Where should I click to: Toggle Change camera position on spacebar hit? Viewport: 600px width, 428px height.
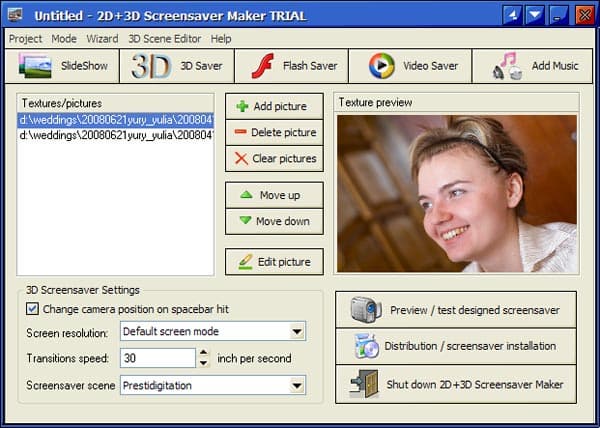pyautogui.click(x=33, y=309)
